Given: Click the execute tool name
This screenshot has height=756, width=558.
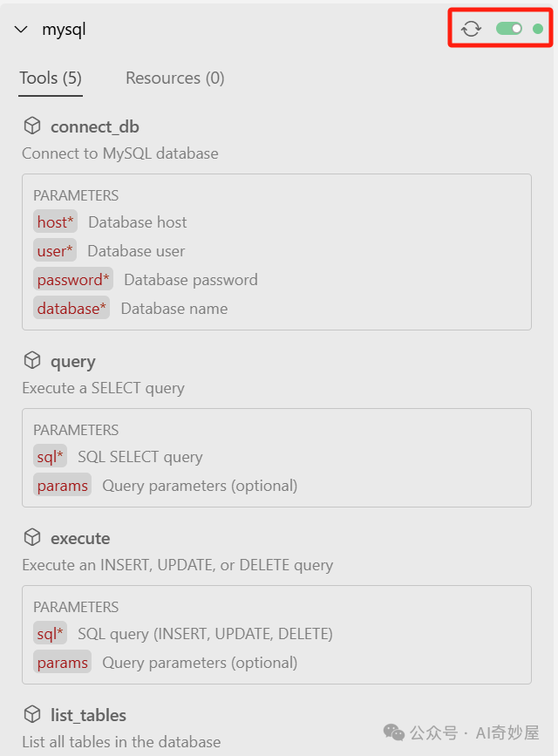Looking at the screenshot, I should click(80, 538).
